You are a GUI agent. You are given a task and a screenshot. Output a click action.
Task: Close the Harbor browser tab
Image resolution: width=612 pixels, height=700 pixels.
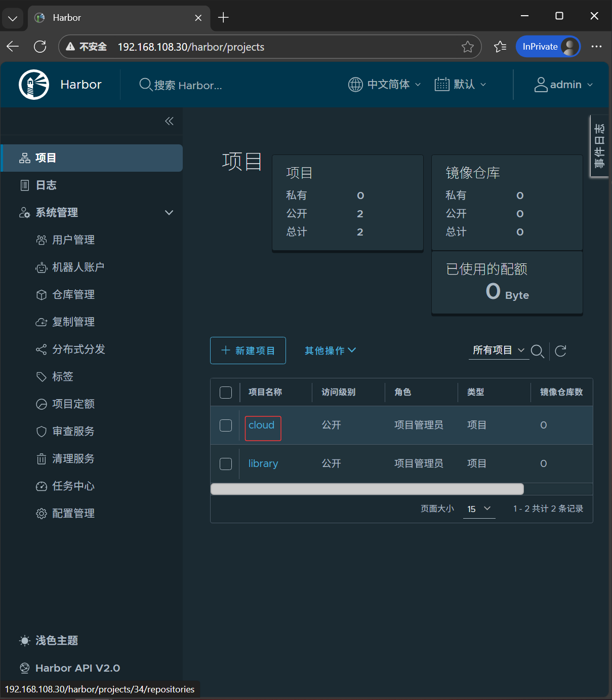point(198,18)
